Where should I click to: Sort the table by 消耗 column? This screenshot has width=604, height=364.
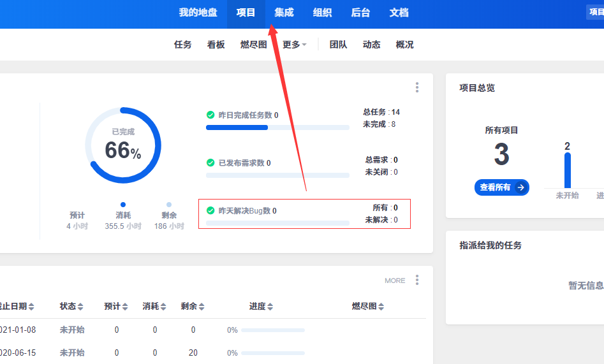(154, 306)
